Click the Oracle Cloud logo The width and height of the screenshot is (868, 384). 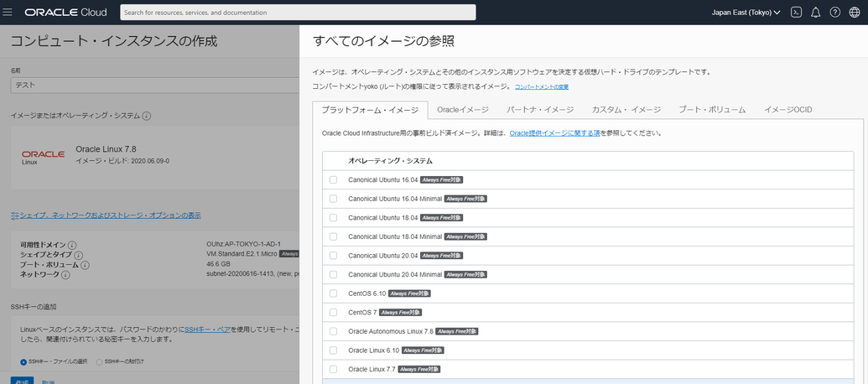(65, 13)
